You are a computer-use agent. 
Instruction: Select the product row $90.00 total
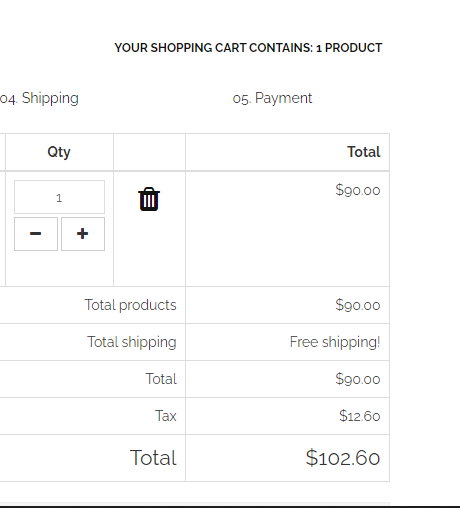pyautogui.click(x=358, y=190)
